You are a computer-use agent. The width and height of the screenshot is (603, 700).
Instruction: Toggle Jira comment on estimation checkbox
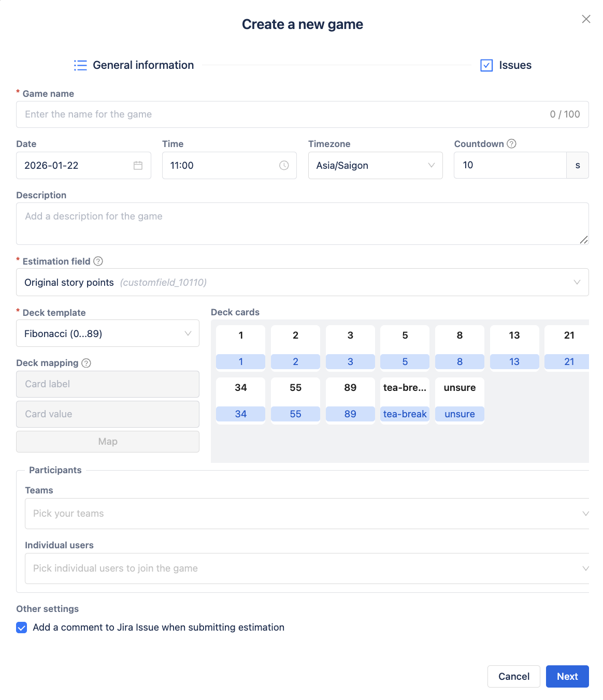click(x=22, y=628)
